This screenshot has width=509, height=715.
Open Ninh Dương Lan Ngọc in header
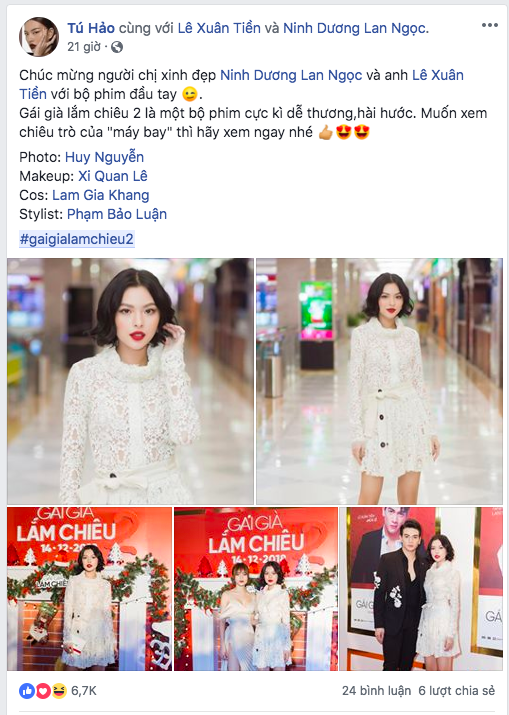pos(356,29)
